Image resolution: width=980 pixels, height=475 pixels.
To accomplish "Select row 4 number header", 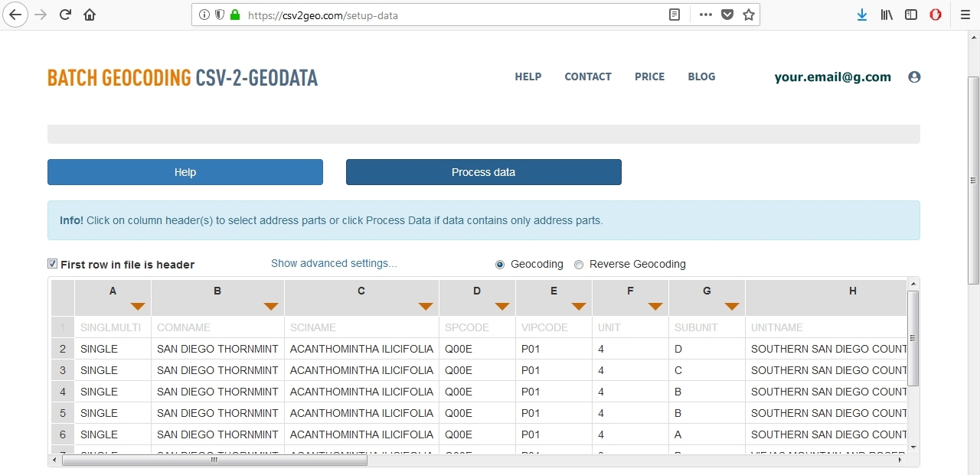I will pos(63,392).
